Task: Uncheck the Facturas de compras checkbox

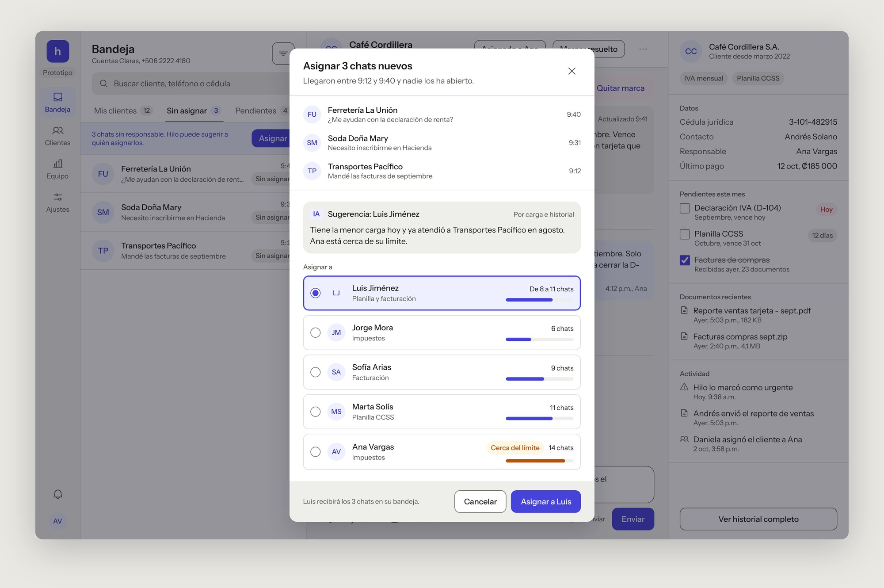Action: [685, 260]
